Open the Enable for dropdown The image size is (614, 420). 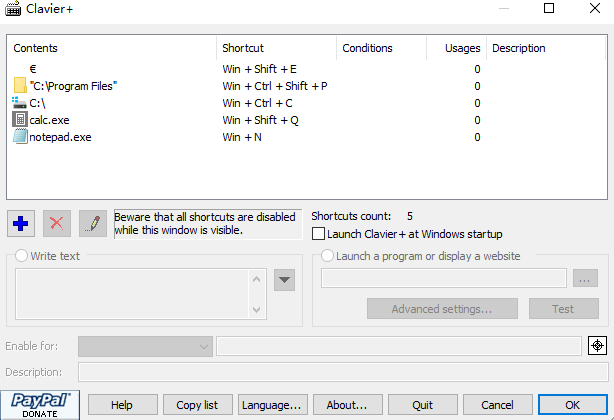(145, 346)
